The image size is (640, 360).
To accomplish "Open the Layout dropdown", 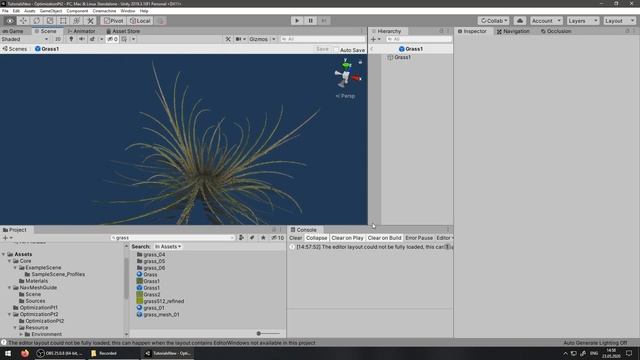I will coord(619,21).
